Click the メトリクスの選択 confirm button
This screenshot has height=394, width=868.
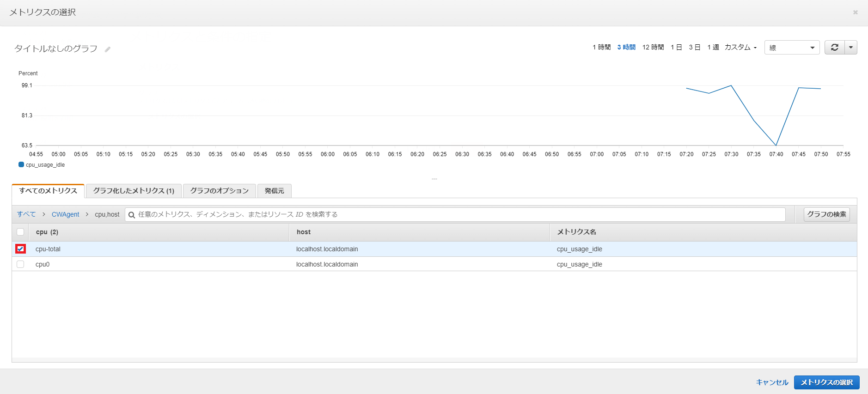point(827,382)
